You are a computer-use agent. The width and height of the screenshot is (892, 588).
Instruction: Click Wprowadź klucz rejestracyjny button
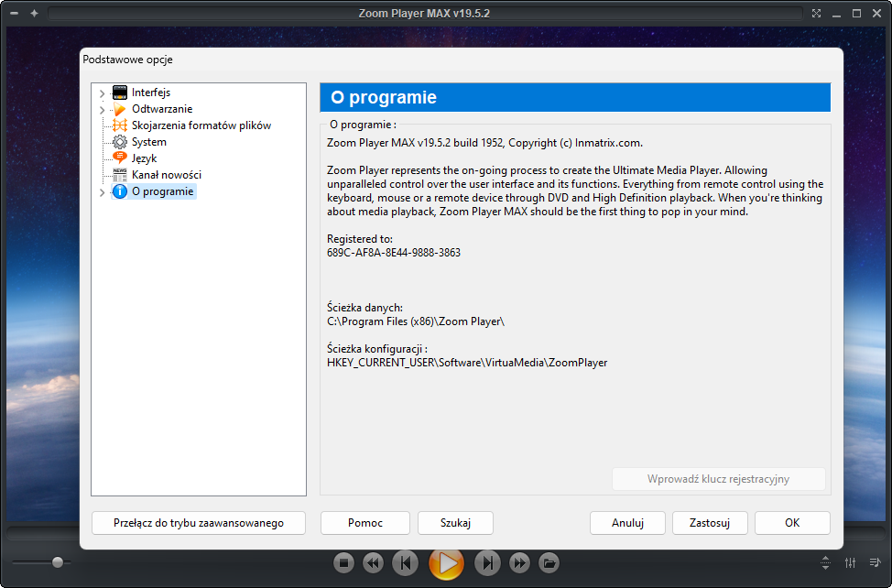click(719, 479)
